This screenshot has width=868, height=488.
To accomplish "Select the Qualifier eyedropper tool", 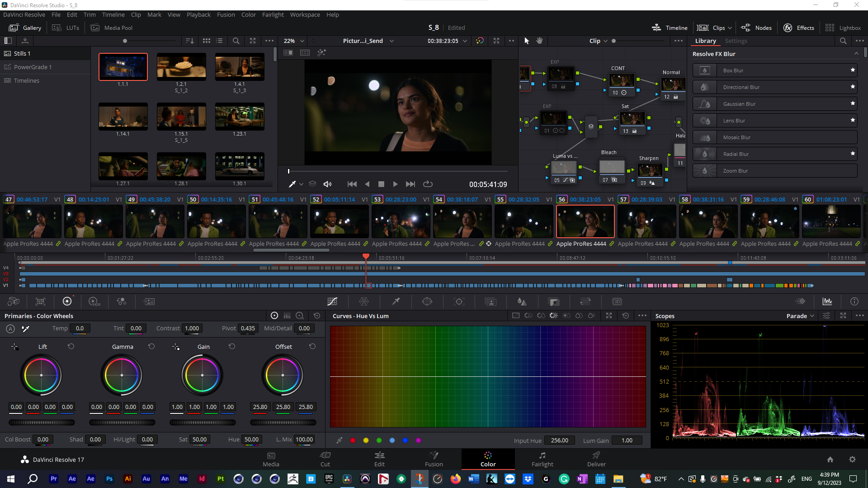I will (396, 301).
